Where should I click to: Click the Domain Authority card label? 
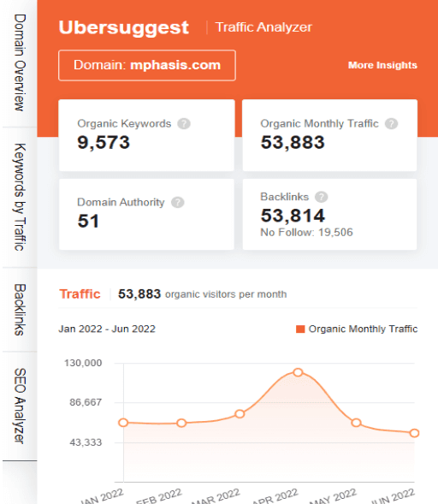pos(121,203)
